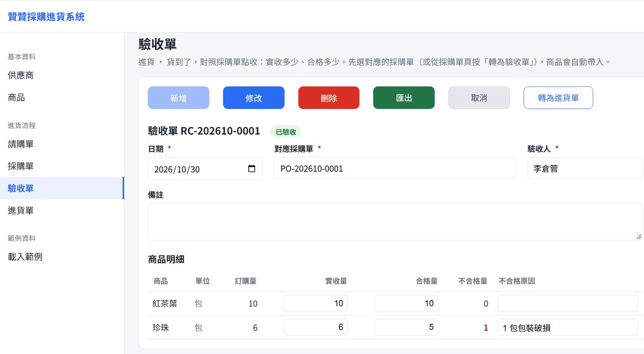Click 實收量 input for 珍珠
Image resolution: width=644 pixels, height=354 pixels.
coord(316,327)
